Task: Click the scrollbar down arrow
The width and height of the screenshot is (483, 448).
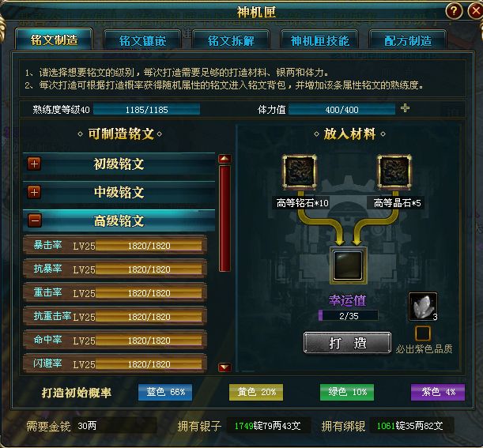Action: pyautogui.click(x=225, y=367)
